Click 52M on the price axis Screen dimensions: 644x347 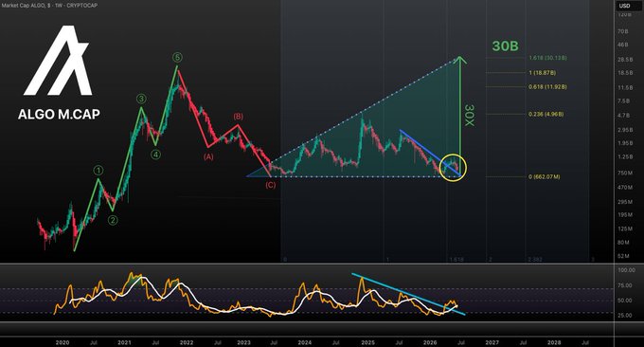[x=623, y=256]
